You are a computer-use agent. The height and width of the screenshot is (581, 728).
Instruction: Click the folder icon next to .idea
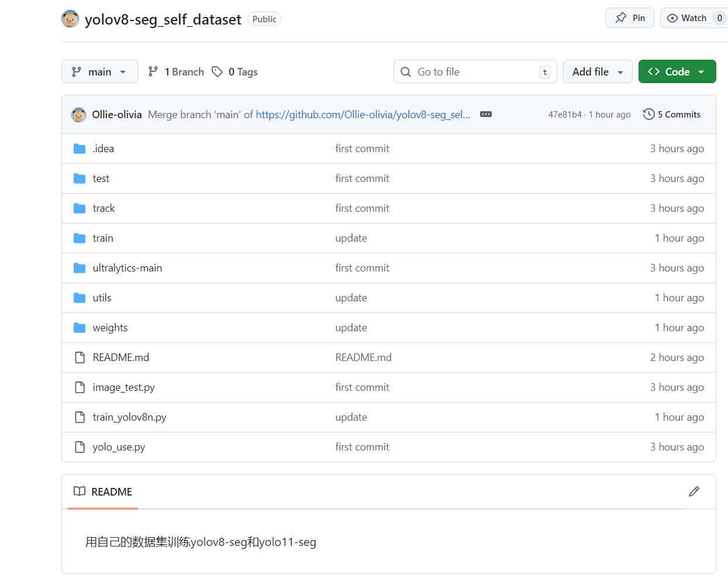(x=80, y=149)
